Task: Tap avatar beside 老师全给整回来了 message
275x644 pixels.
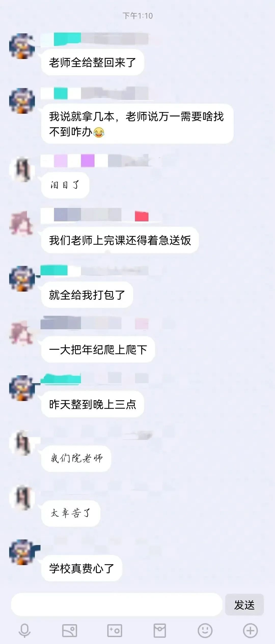Action: [x=22, y=46]
